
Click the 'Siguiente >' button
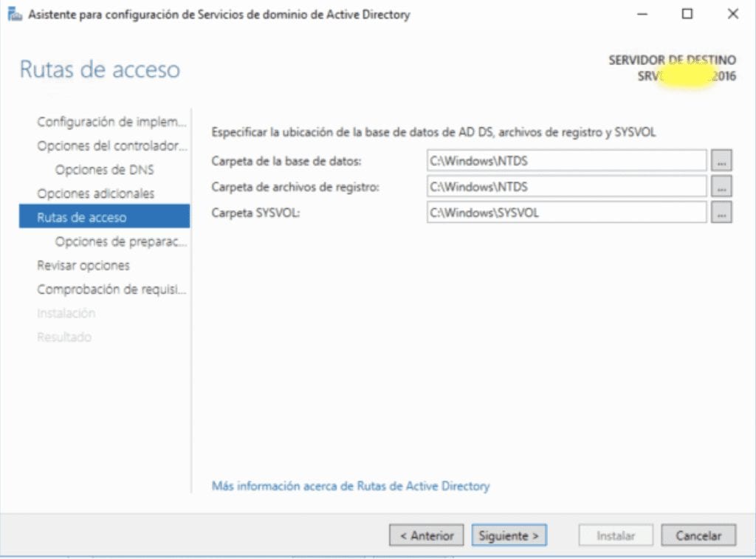point(509,535)
